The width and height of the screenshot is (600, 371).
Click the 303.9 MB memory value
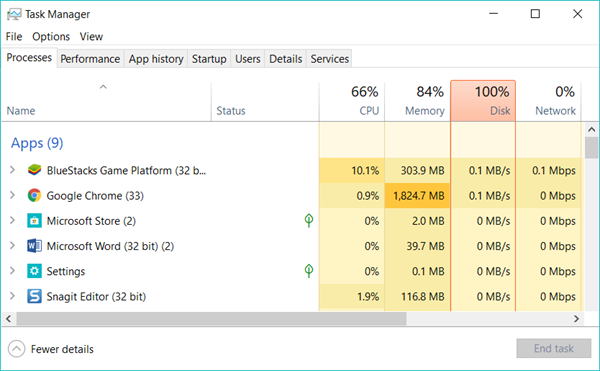click(422, 171)
